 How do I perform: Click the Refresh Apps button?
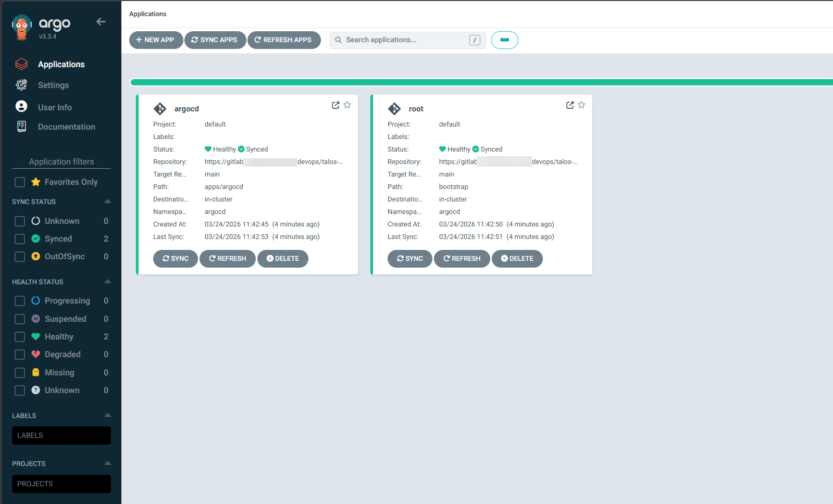pyautogui.click(x=284, y=40)
